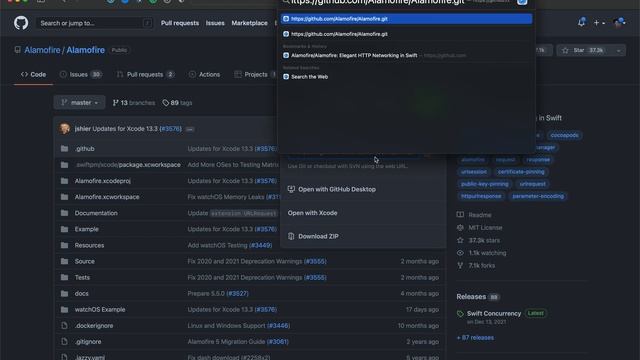The width and height of the screenshot is (640, 360).
Task: Open the Swift Concurrency latest release
Action: coord(494,313)
